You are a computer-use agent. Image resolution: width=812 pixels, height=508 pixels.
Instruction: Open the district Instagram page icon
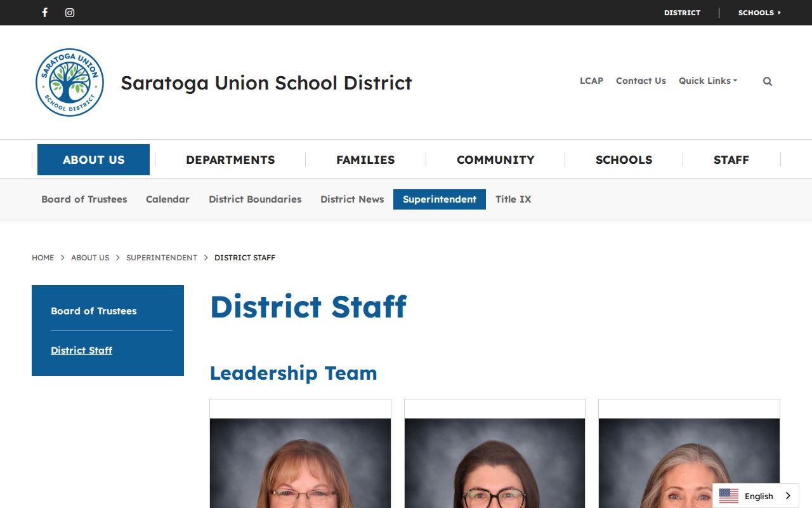point(70,13)
